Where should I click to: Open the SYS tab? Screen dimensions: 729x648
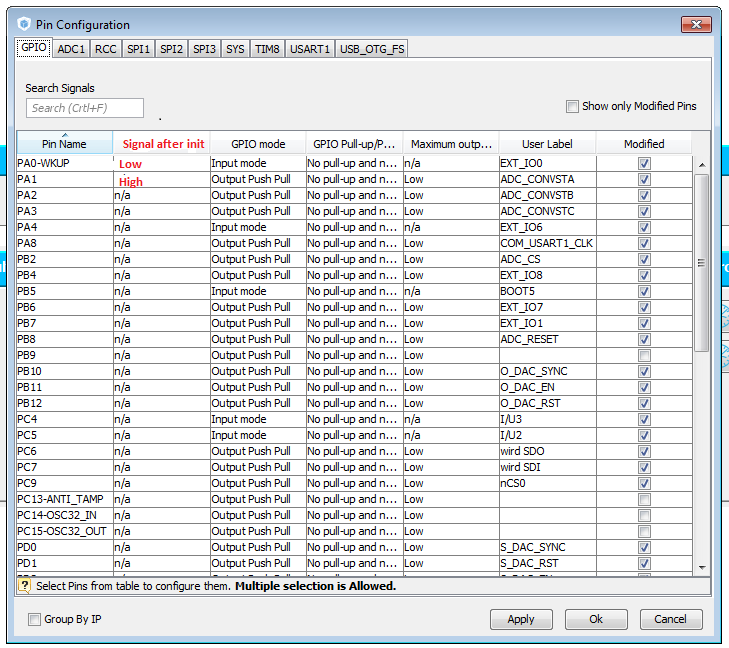[x=235, y=49]
